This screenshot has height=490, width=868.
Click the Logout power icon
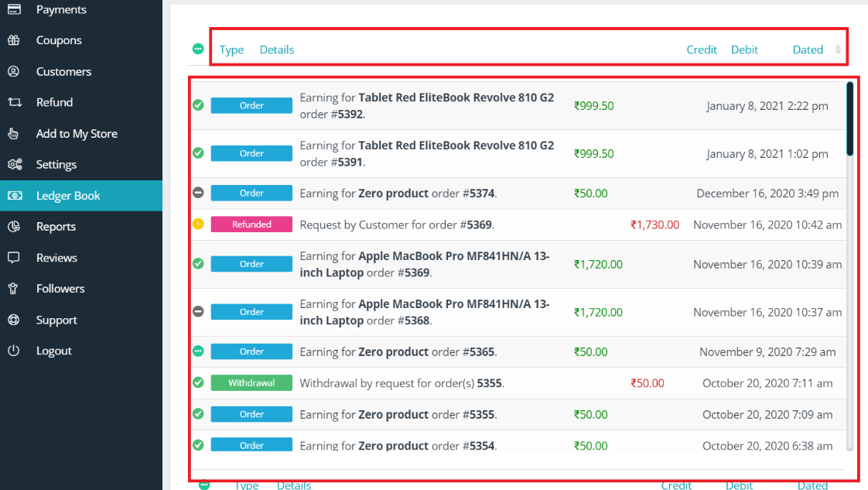[x=14, y=351]
